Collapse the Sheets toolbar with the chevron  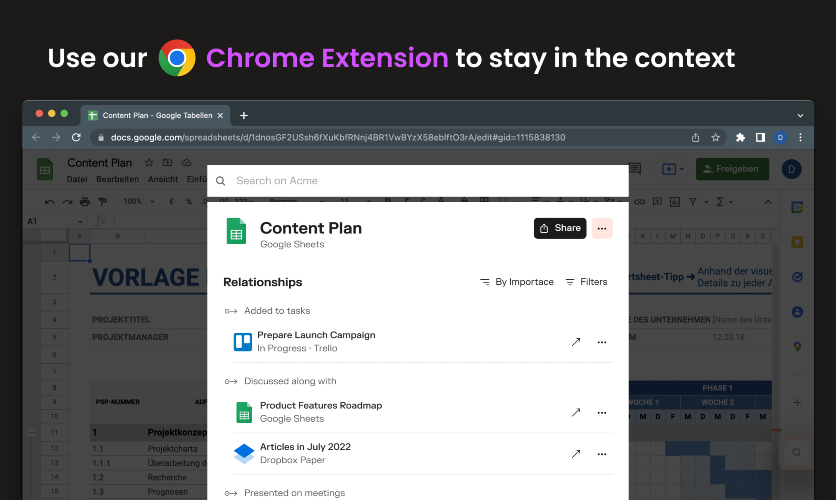click(x=768, y=201)
